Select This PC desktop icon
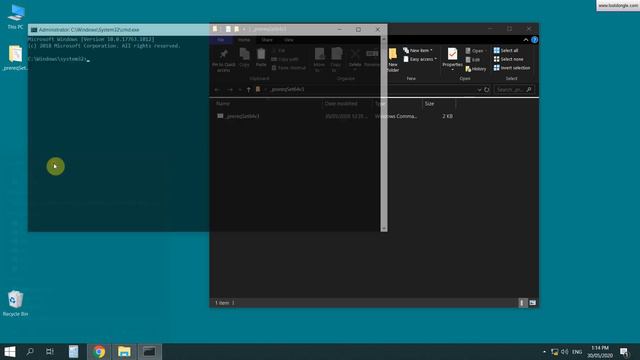The height and width of the screenshot is (360, 640). click(x=16, y=17)
